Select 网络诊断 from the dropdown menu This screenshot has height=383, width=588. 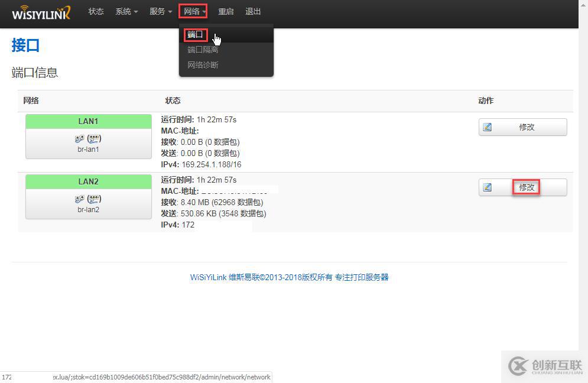(203, 64)
